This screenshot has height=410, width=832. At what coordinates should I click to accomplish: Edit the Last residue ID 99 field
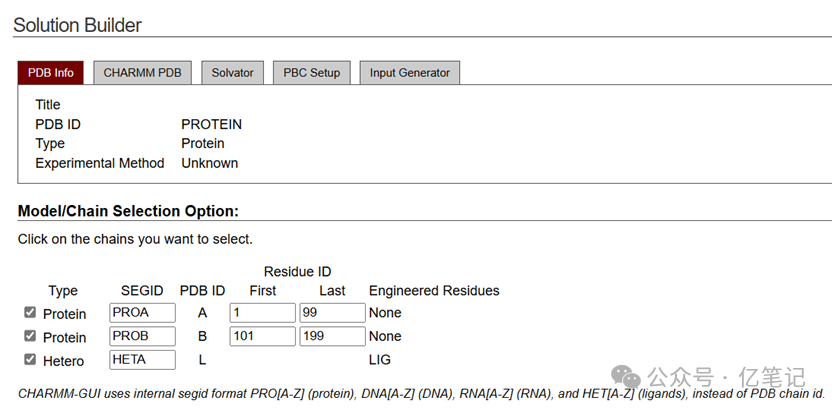pos(332,313)
